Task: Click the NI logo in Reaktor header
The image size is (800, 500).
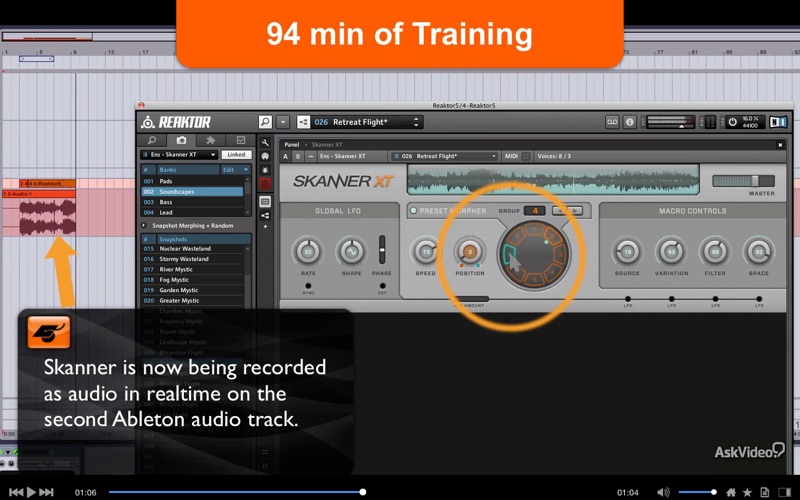Action: [x=778, y=122]
